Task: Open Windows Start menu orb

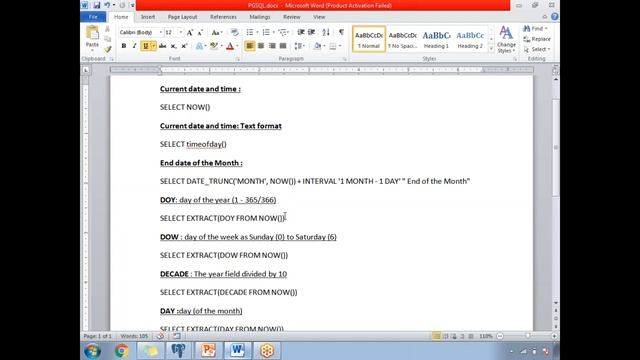Action: click(92, 351)
